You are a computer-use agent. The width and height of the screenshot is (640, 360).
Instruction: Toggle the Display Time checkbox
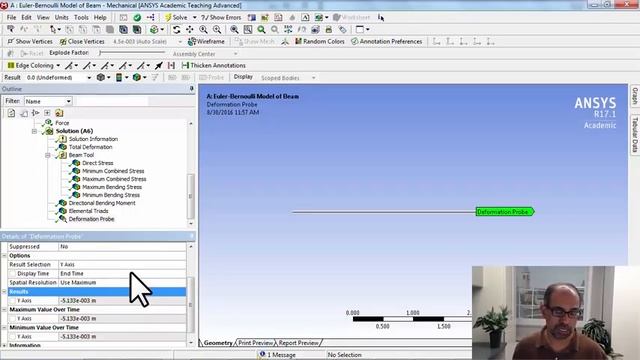tap(13, 273)
